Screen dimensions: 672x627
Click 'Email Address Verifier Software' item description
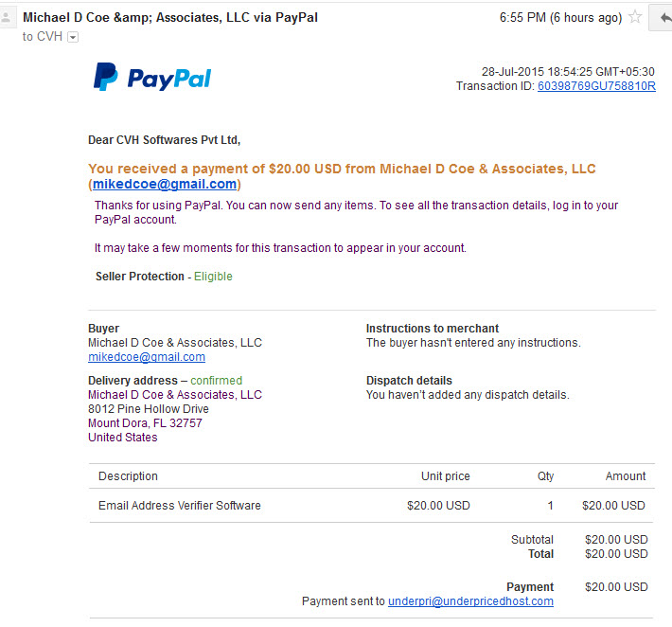point(180,506)
